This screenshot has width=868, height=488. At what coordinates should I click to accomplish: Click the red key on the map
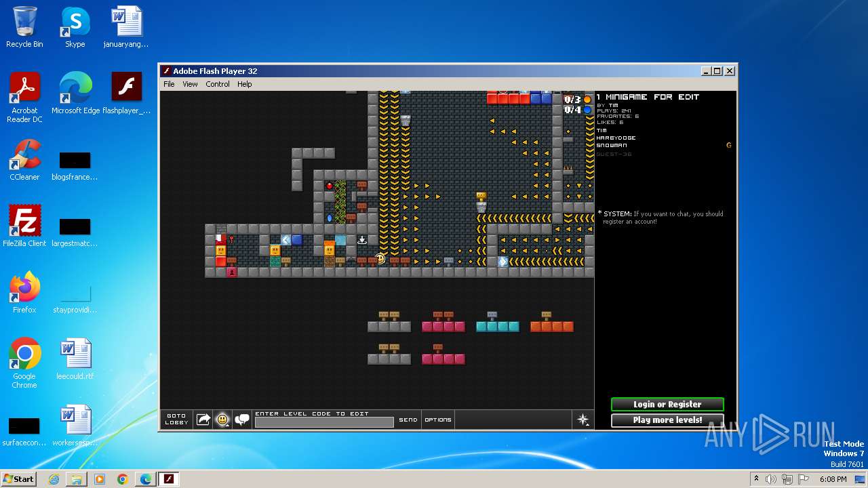(x=232, y=239)
